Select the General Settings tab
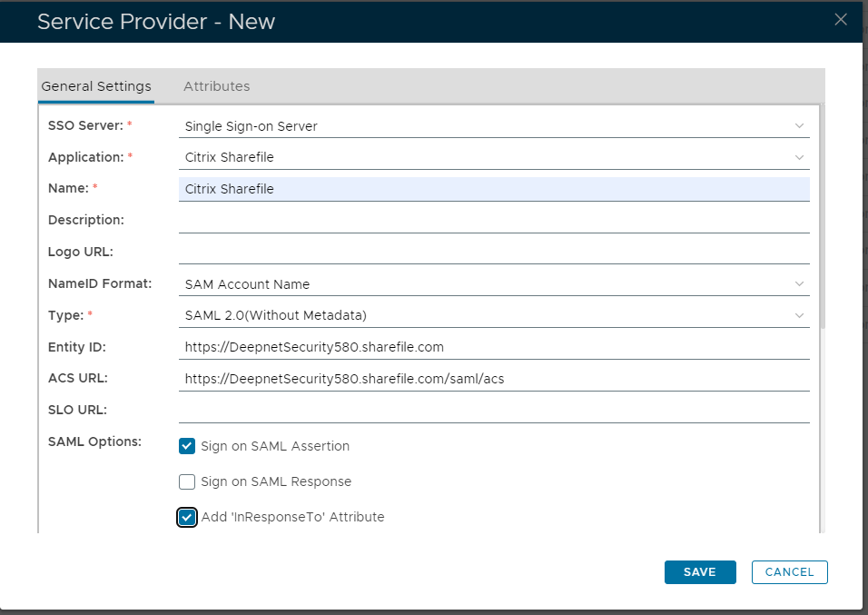 96,86
